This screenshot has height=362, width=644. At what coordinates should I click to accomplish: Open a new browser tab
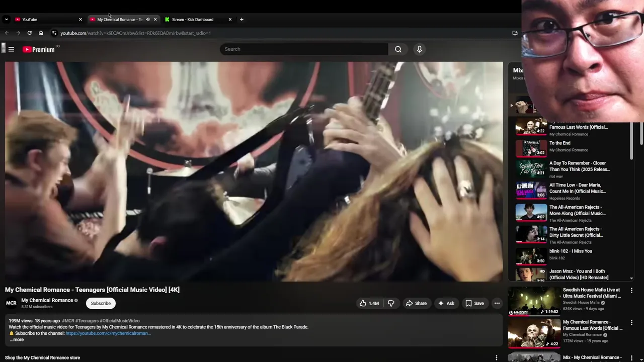point(242,20)
